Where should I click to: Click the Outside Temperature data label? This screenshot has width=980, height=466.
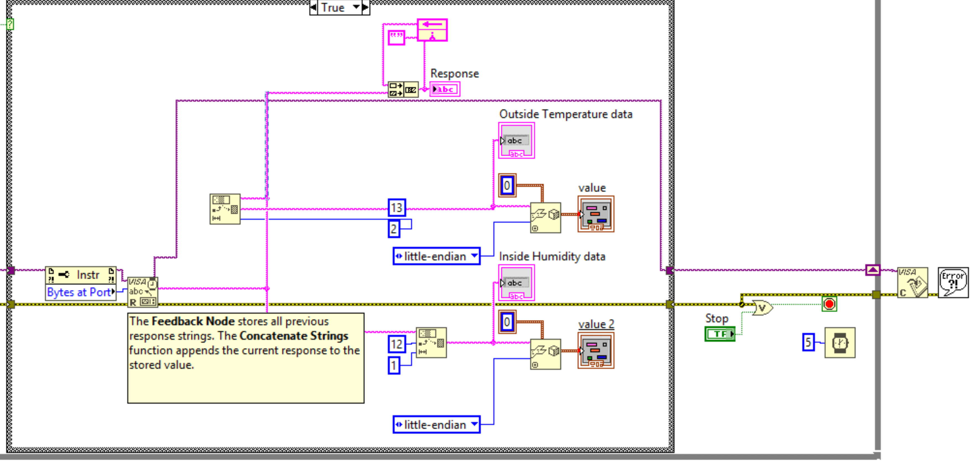tap(566, 114)
